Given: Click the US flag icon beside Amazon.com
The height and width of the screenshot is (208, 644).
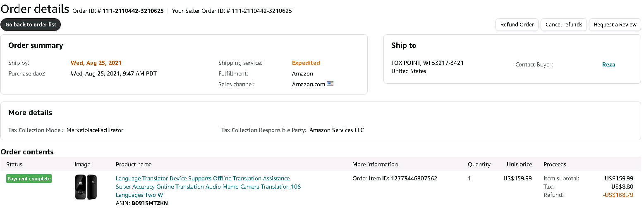Looking at the screenshot, I should point(330,84).
